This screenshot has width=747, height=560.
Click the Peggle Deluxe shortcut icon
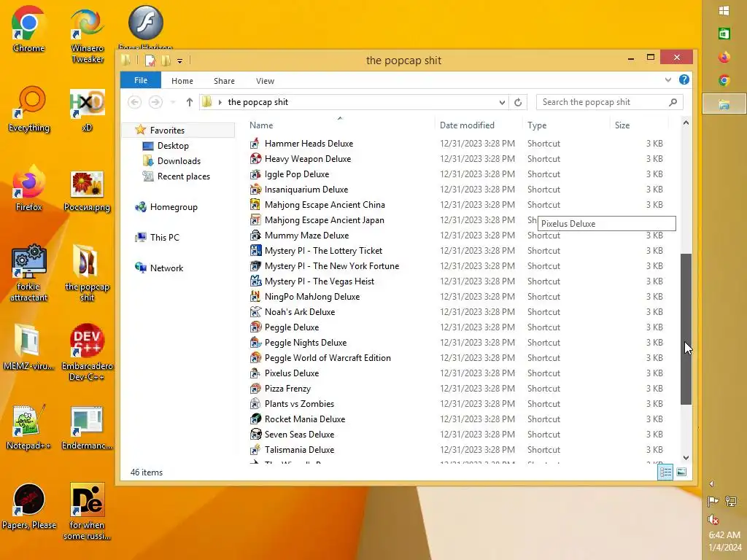coord(255,327)
